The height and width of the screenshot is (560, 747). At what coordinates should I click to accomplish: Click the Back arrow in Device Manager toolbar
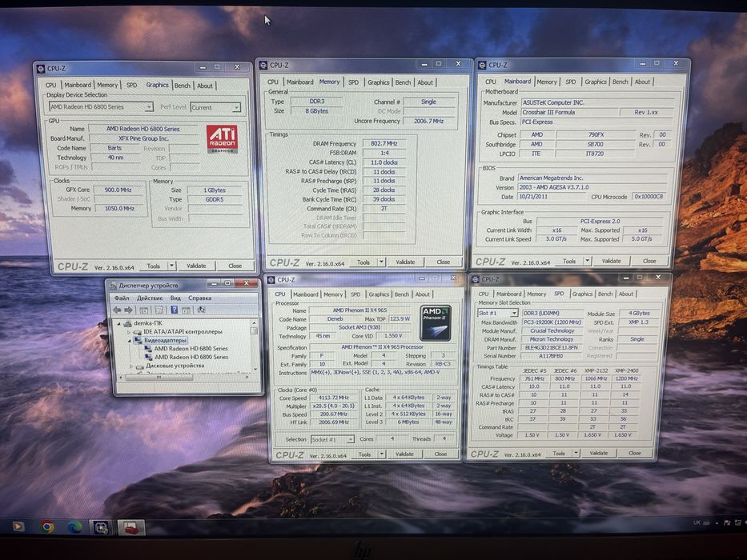pyautogui.click(x=117, y=310)
